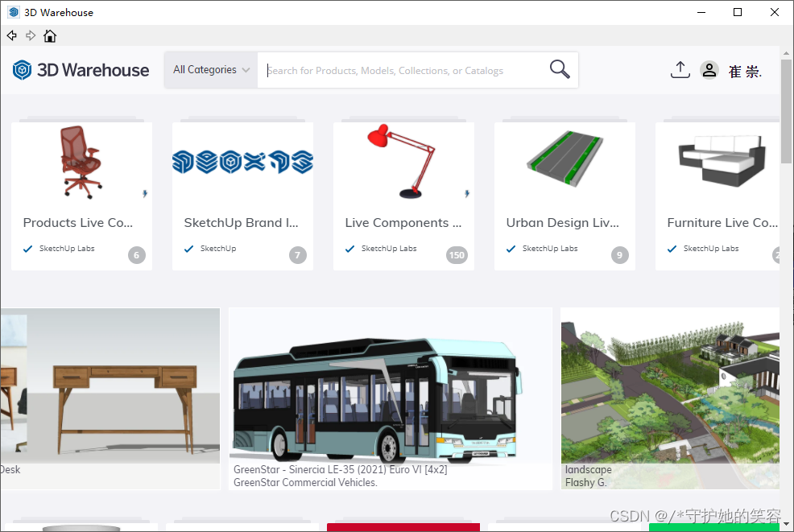Image resolution: width=794 pixels, height=532 pixels.
Task: Click the lightning icon on chair card
Action: click(145, 193)
